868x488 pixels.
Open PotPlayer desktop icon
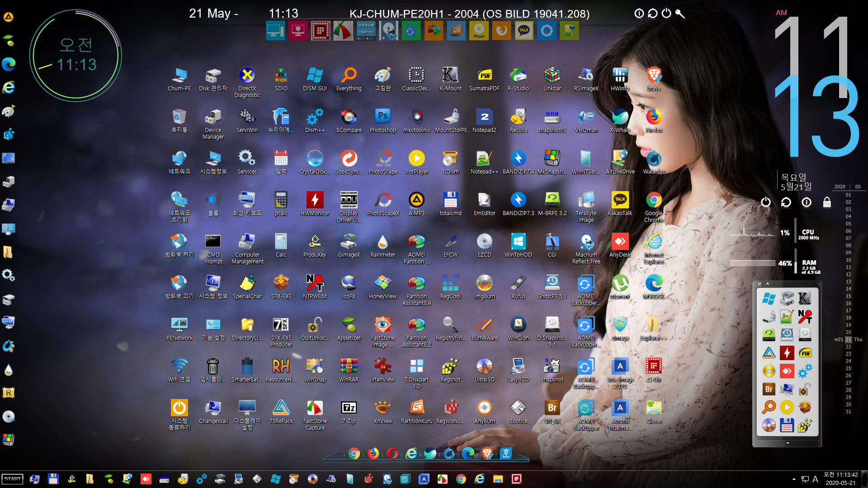pyautogui.click(x=417, y=163)
